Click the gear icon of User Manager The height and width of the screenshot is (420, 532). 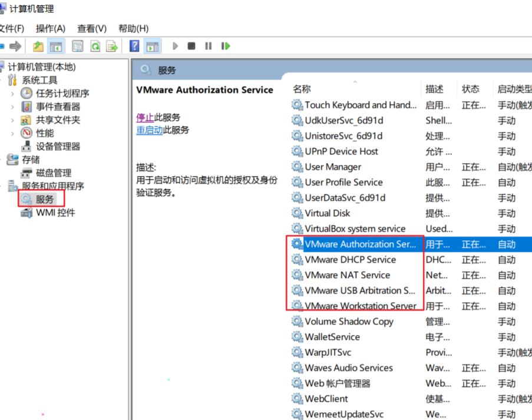click(x=297, y=167)
